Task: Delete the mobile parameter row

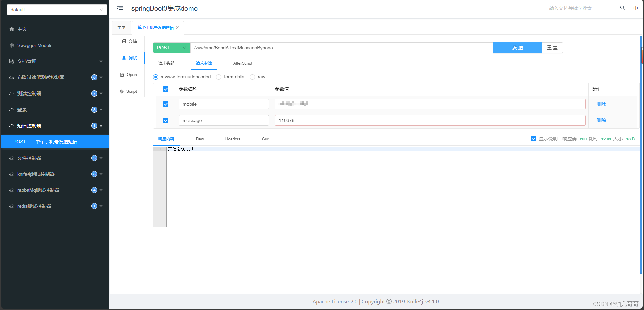Action: (601, 104)
